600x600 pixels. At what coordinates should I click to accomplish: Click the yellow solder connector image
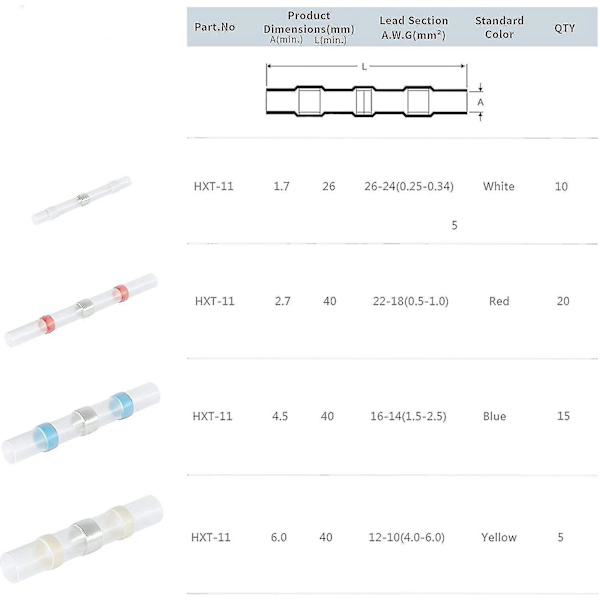(81, 539)
